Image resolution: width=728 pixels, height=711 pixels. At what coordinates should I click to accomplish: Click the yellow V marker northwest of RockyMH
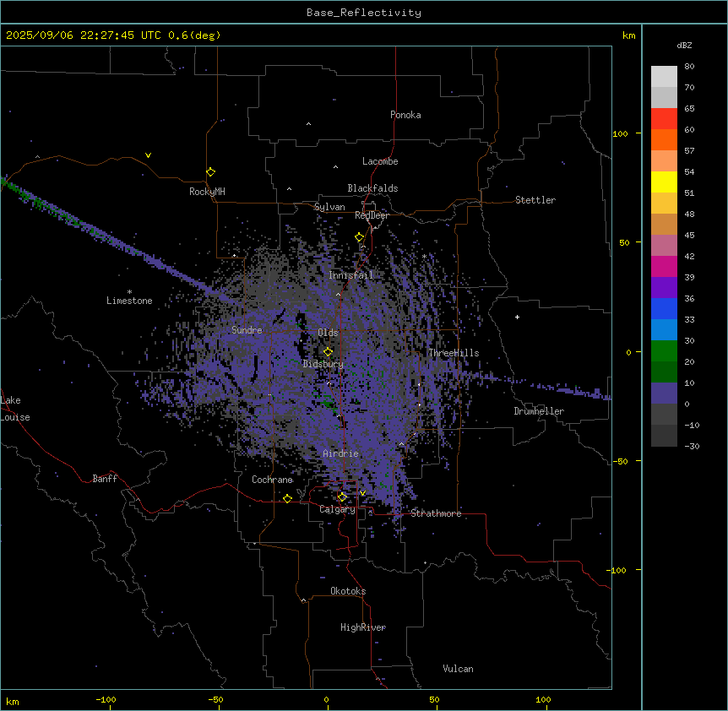click(x=148, y=155)
